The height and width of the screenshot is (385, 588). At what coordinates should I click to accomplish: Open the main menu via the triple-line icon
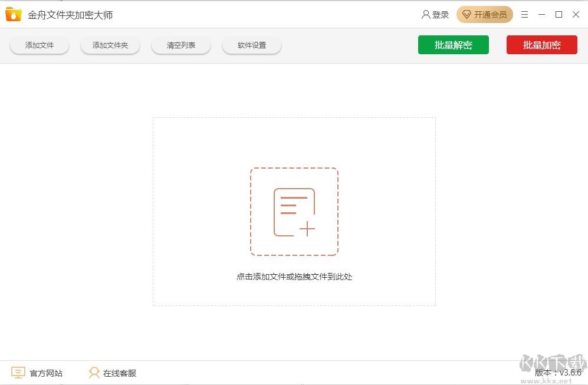tap(524, 14)
